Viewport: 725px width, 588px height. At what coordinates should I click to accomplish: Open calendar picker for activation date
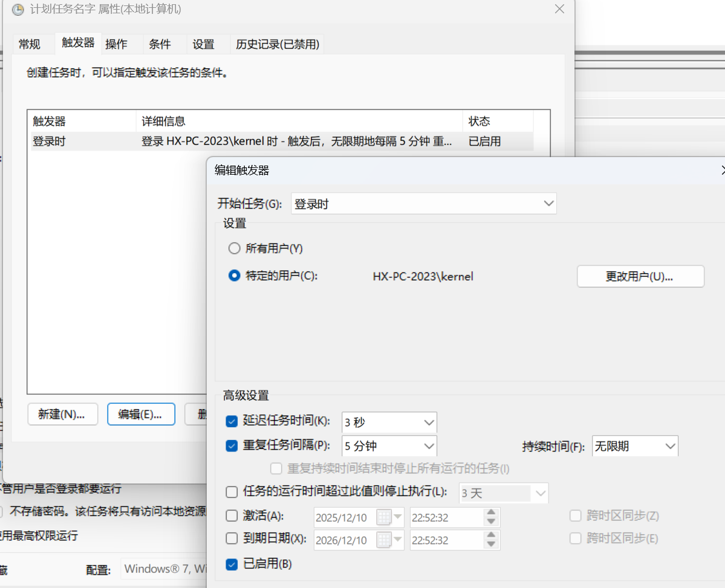(390, 517)
